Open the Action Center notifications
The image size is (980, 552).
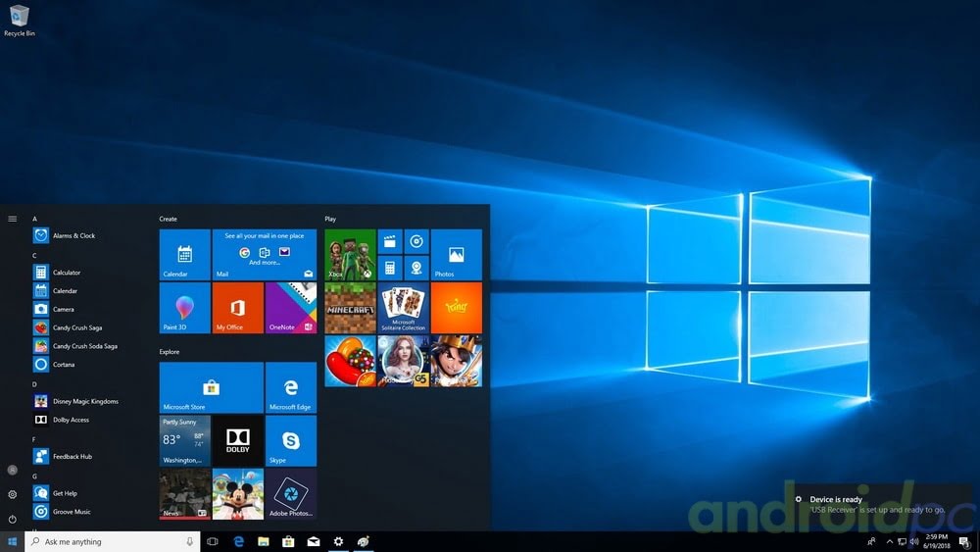[965, 541]
